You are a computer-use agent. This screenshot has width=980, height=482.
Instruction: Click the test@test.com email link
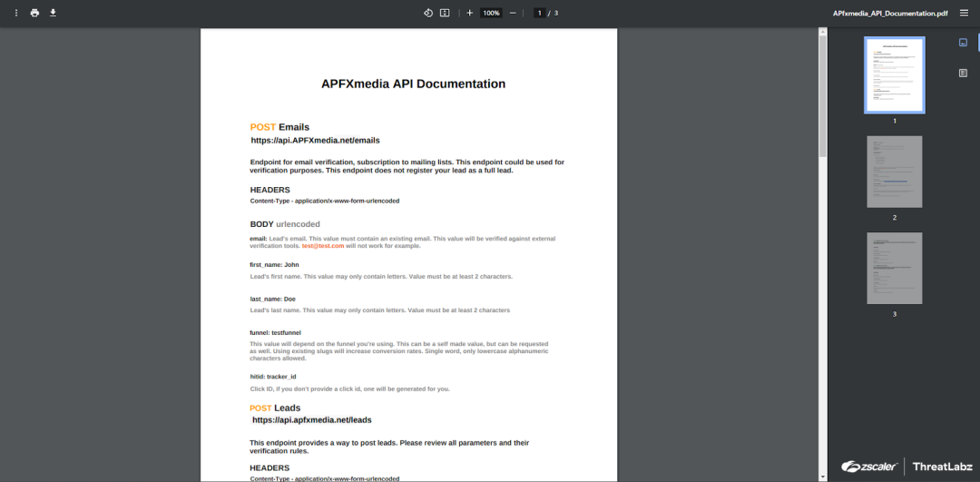(x=323, y=246)
